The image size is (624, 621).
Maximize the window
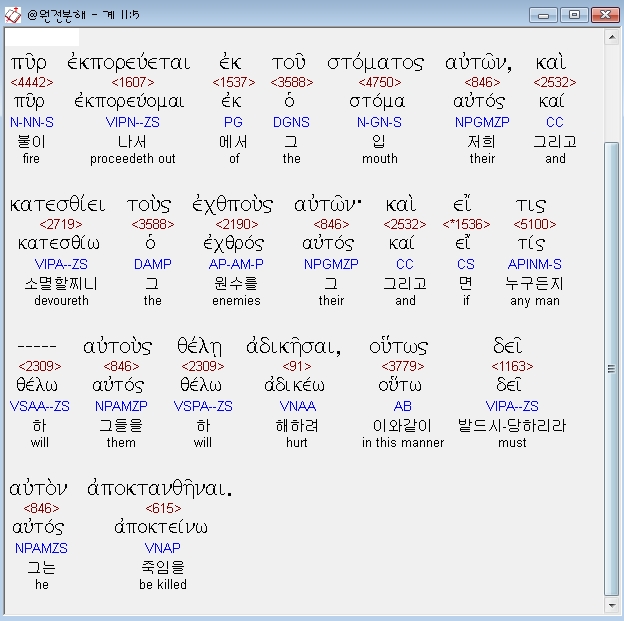pos(574,15)
